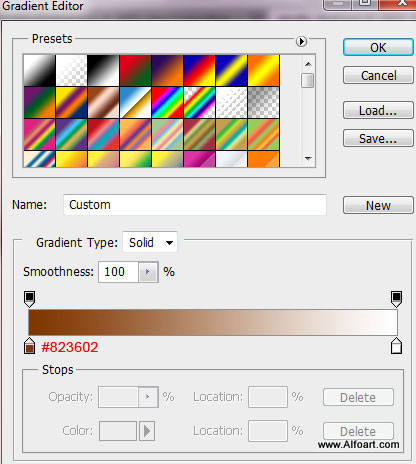
Task: Click the presets scrollbar down arrow
Action: tap(308, 158)
